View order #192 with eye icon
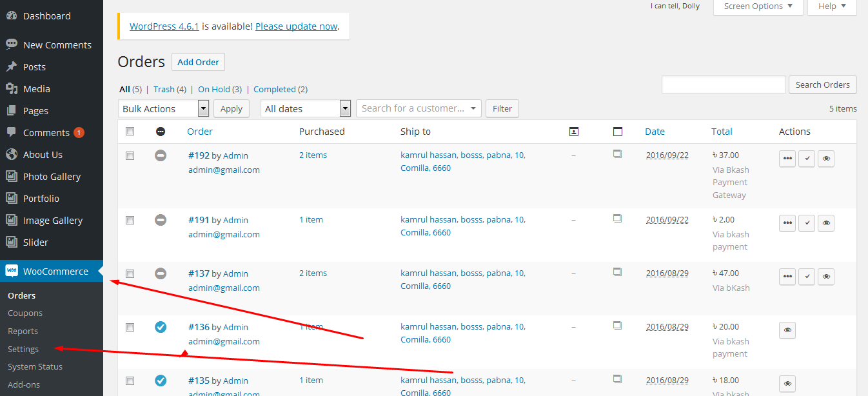The width and height of the screenshot is (868, 396). tap(826, 159)
